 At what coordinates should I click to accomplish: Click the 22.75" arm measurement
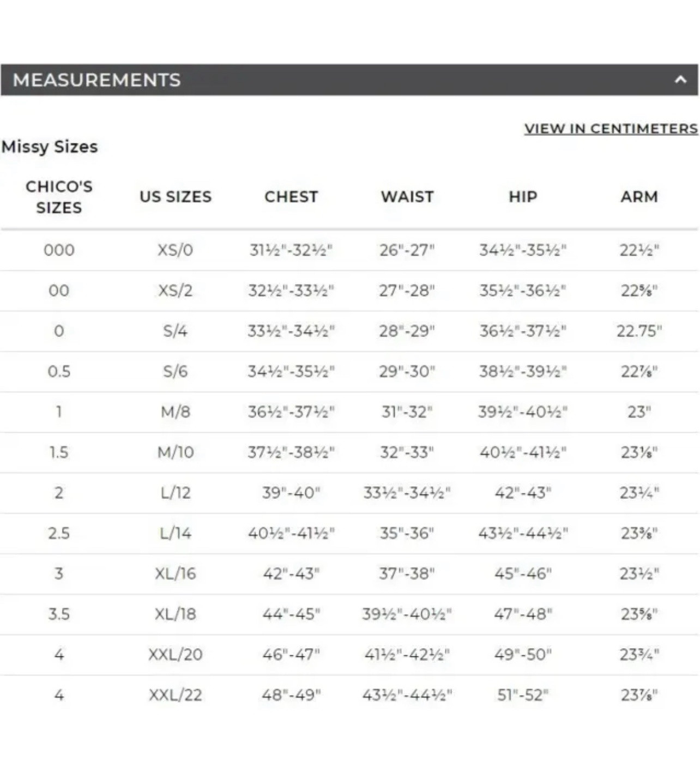[x=639, y=331]
